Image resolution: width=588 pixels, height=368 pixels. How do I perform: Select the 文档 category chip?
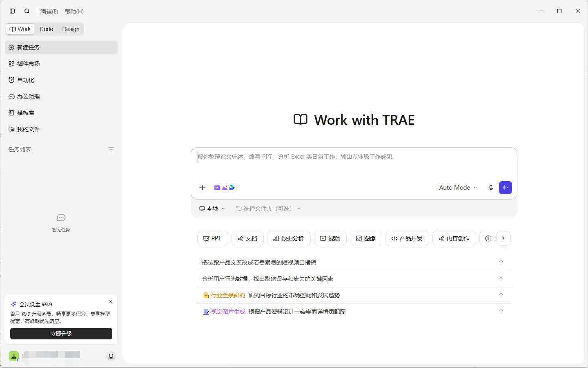(247, 238)
